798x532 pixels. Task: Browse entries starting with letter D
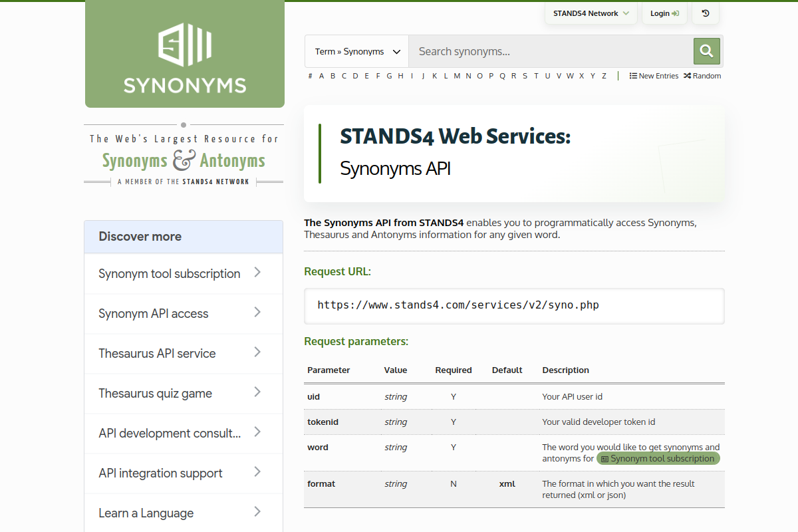[x=356, y=76]
